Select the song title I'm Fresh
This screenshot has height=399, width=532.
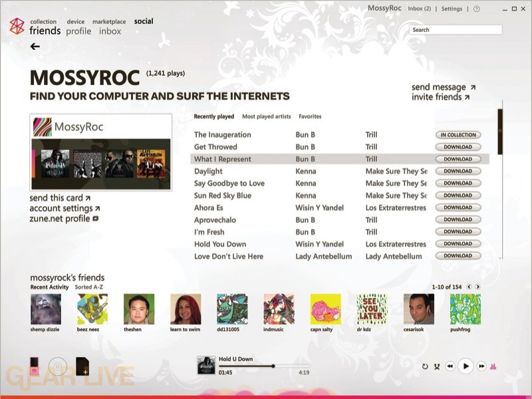209,232
